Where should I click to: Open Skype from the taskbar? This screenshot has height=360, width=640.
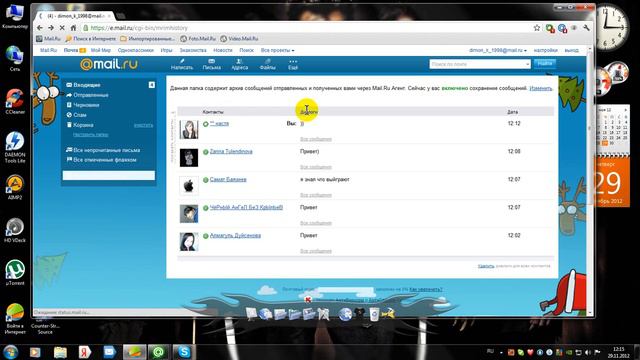click(184, 352)
